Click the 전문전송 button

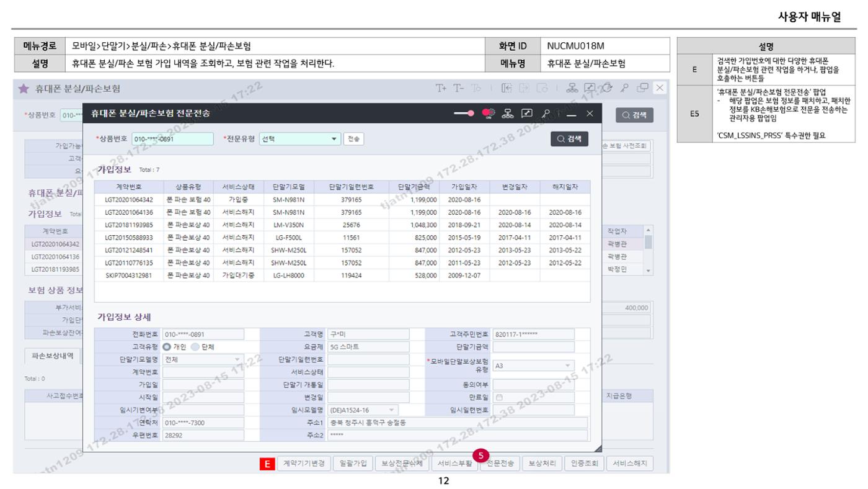(500, 463)
